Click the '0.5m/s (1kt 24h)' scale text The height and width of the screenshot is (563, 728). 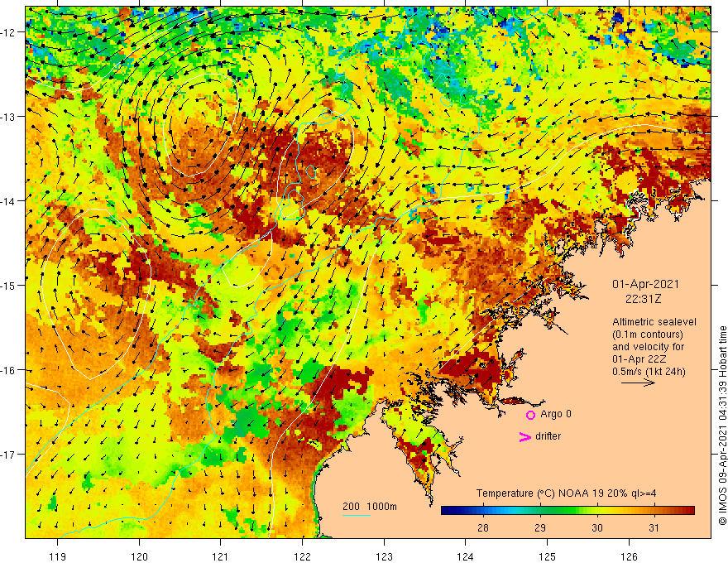point(649,372)
